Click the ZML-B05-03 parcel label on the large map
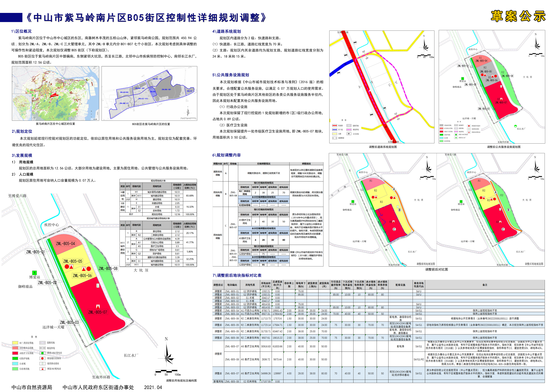The image size is (555, 392). pyautogui.click(x=69, y=322)
